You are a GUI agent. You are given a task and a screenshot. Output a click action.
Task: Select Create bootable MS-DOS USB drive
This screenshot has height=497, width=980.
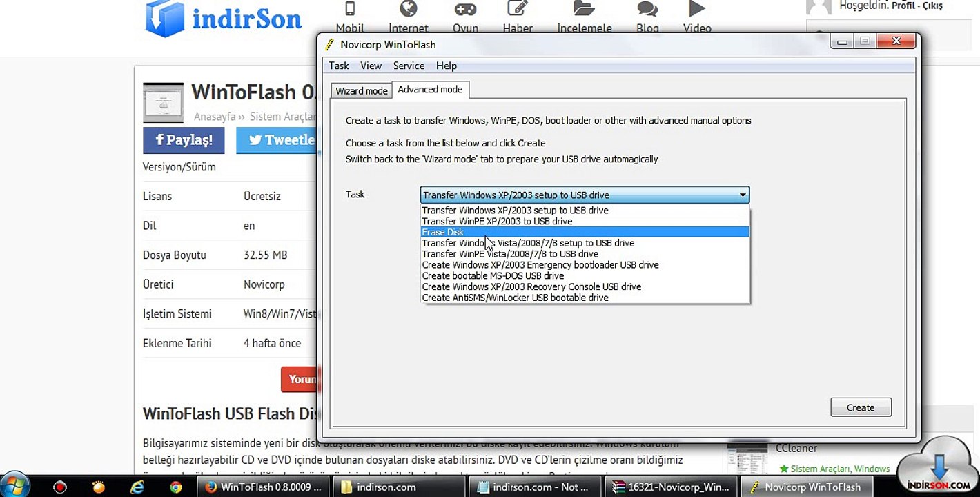coord(585,276)
